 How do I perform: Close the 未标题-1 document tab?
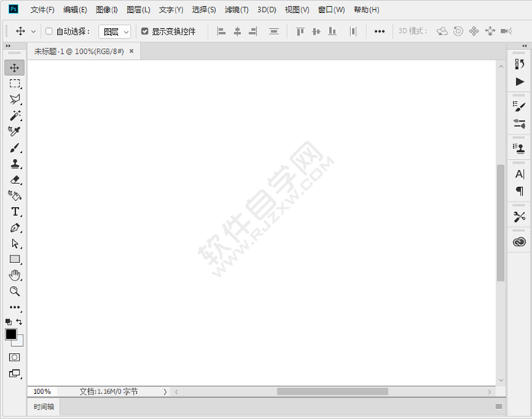coord(131,51)
